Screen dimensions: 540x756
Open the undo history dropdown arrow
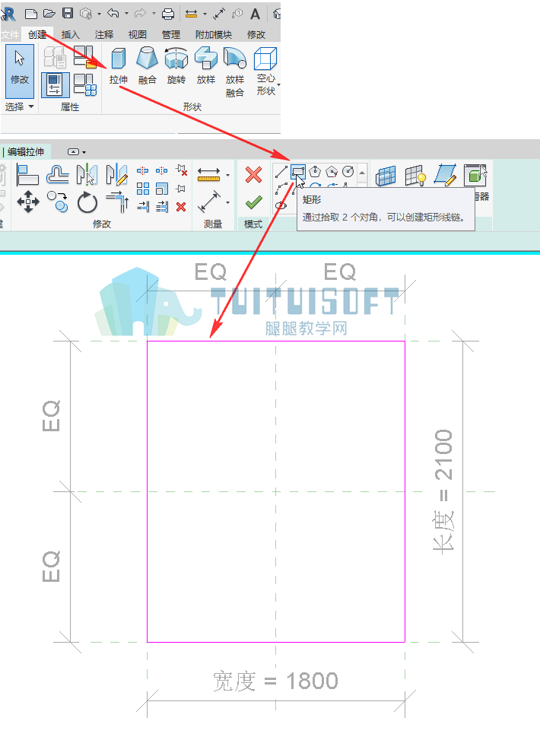(x=127, y=14)
